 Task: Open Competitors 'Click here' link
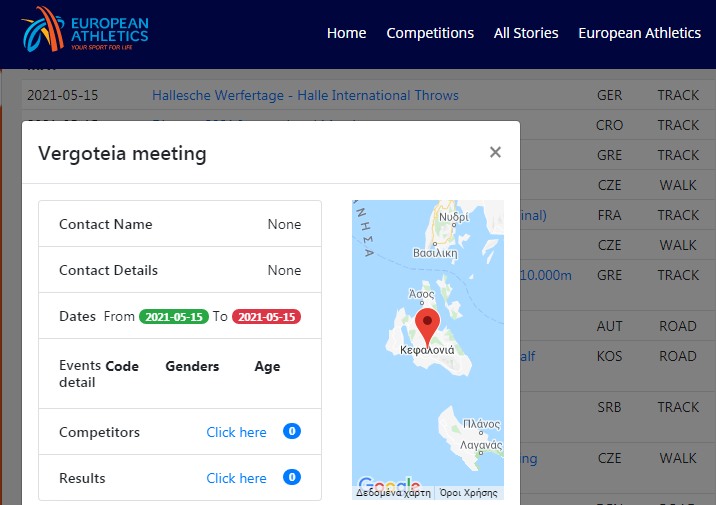click(236, 432)
